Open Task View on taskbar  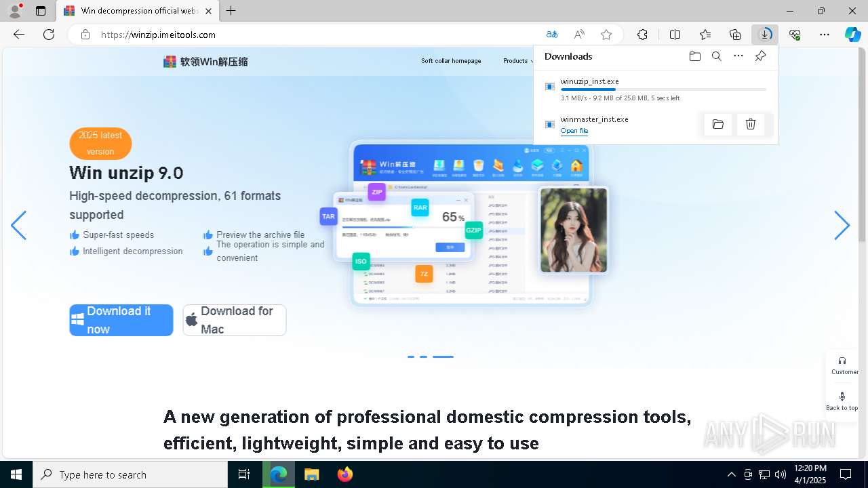tap(244, 474)
